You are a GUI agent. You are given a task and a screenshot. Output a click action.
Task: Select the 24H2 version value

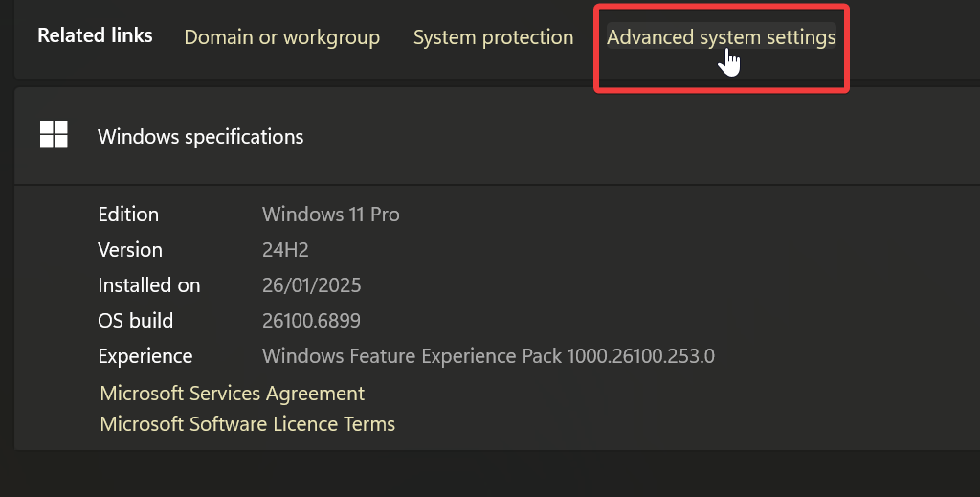pyautogui.click(x=285, y=250)
